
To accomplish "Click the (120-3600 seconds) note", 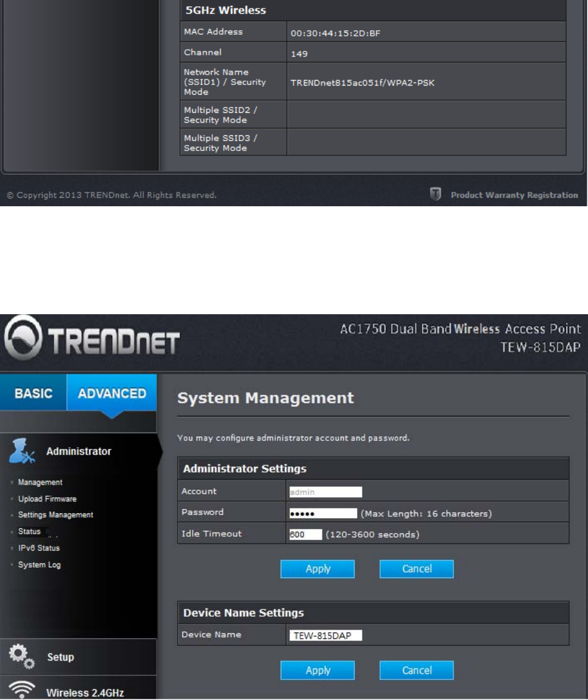I will point(373,534).
